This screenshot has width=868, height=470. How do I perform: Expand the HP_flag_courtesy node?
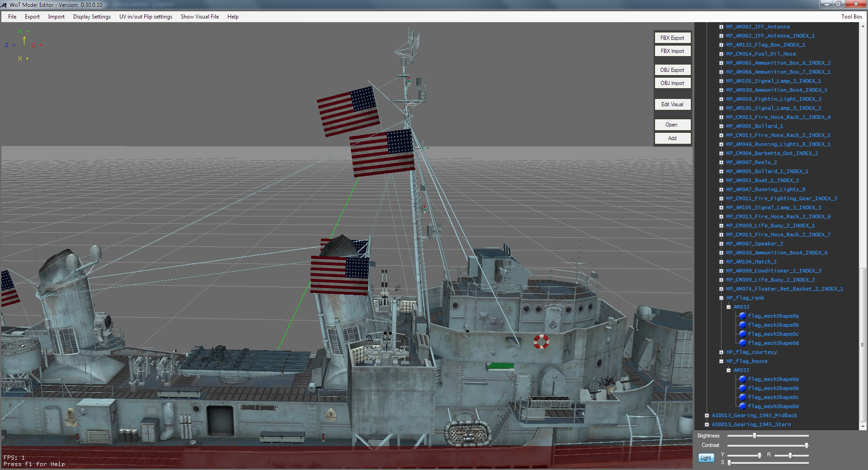tap(722, 352)
